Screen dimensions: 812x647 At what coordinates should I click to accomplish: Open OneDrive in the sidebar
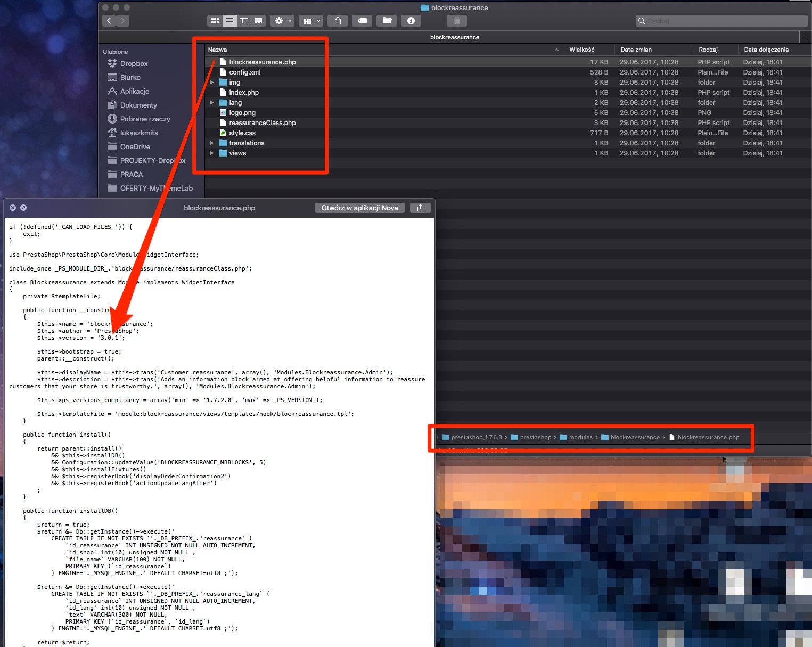tap(134, 146)
